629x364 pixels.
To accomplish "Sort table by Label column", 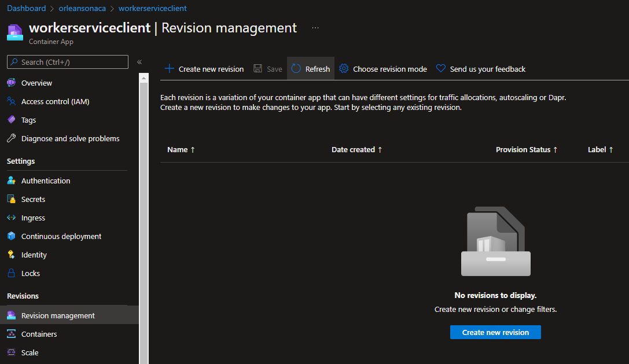I will (600, 150).
